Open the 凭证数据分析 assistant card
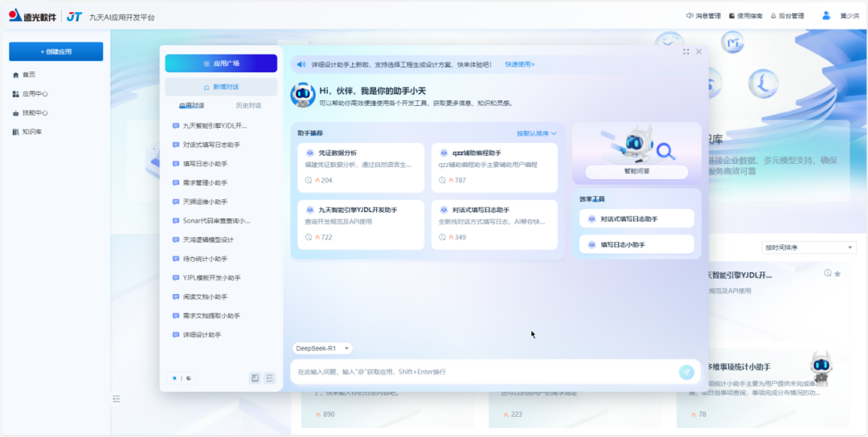This screenshot has width=868, height=437. [x=359, y=167]
